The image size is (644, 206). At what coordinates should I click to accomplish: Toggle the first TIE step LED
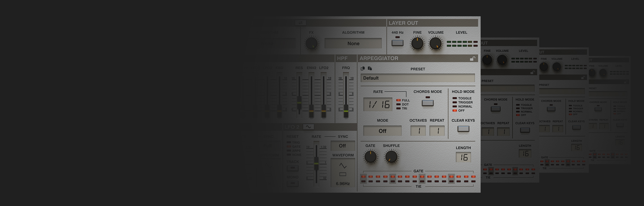(363, 182)
